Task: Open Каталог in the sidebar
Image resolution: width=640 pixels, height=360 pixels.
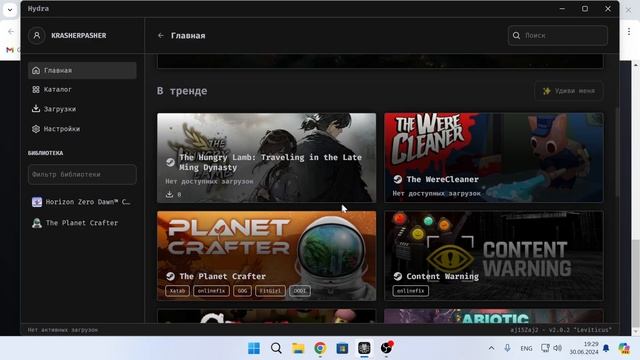Action: coord(82,89)
